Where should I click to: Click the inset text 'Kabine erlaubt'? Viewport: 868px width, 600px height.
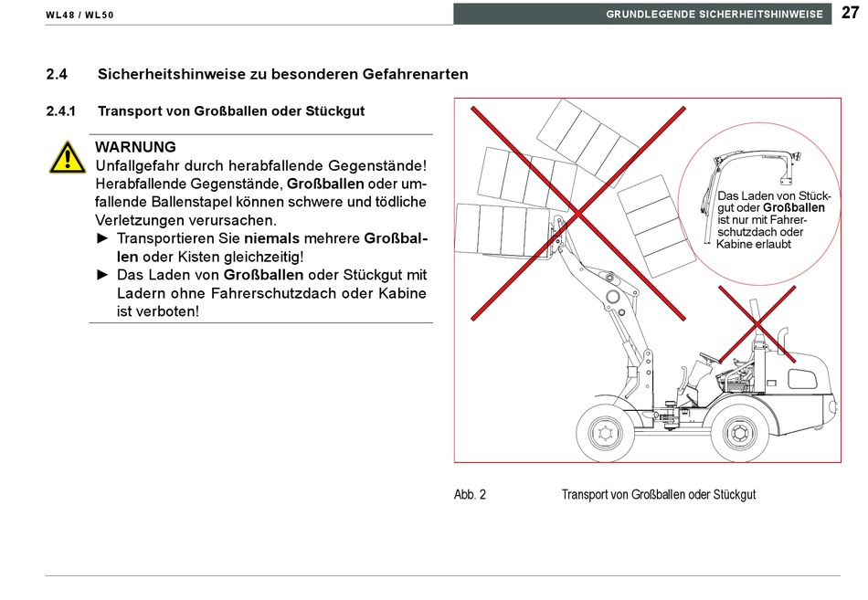[x=754, y=244]
